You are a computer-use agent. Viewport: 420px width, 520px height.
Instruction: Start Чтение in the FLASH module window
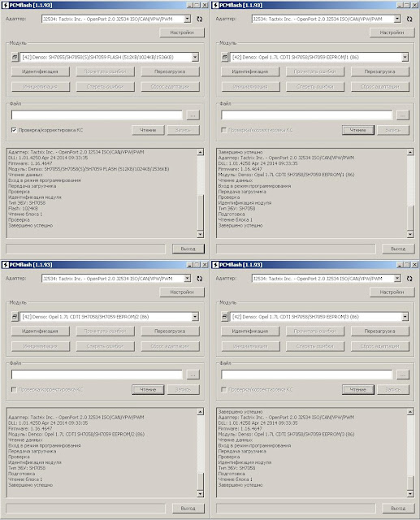click(x=148, y=130)
